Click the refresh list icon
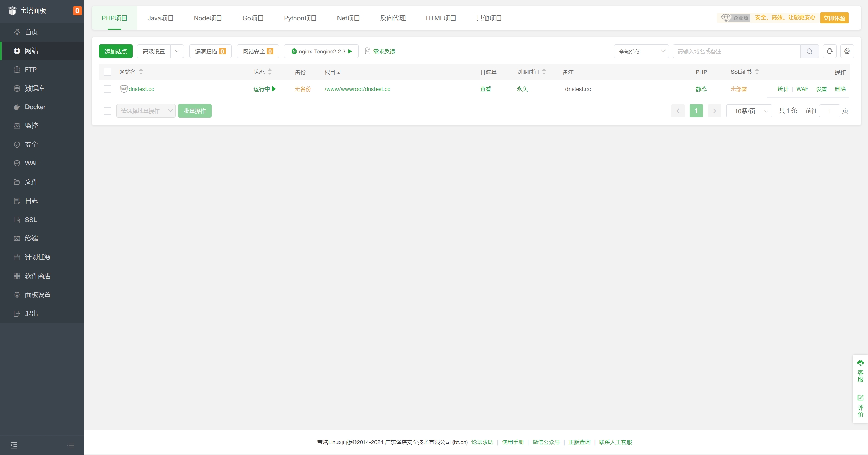 coord(829,51)
